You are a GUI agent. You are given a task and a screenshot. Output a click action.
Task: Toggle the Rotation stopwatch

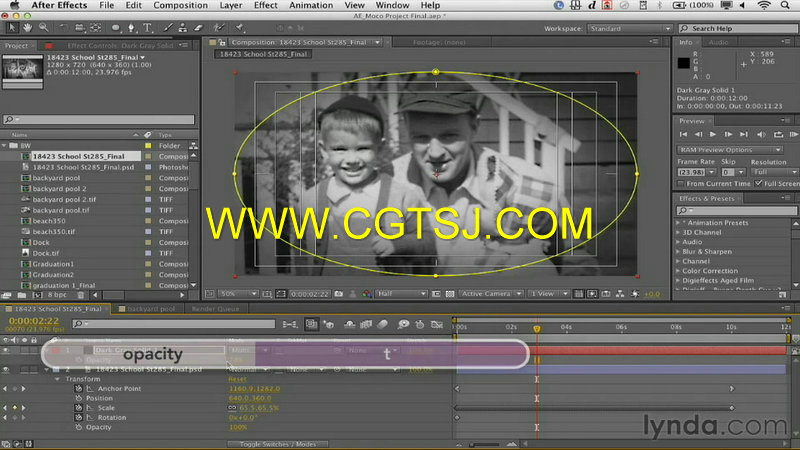78,418
